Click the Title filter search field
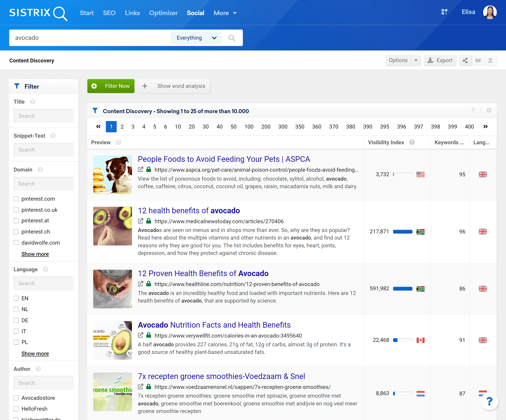 tap(44, 116)
